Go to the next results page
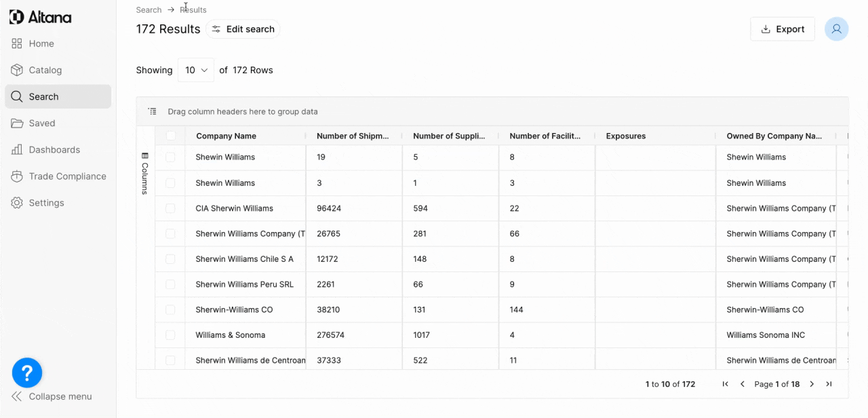The height and width of the screenshot is (418, 868). (x=812, y=384)
